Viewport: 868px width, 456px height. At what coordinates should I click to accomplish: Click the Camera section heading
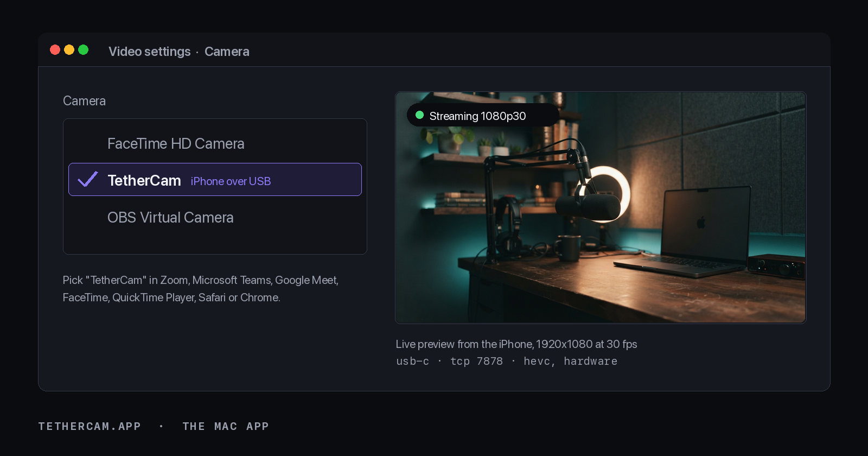tap(84, 101)
